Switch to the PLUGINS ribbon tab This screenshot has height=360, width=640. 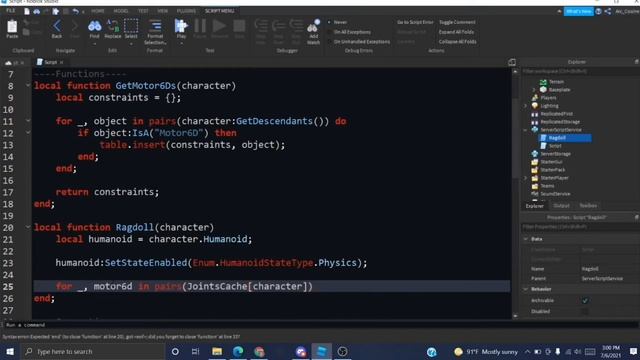[x=186, y=11]
